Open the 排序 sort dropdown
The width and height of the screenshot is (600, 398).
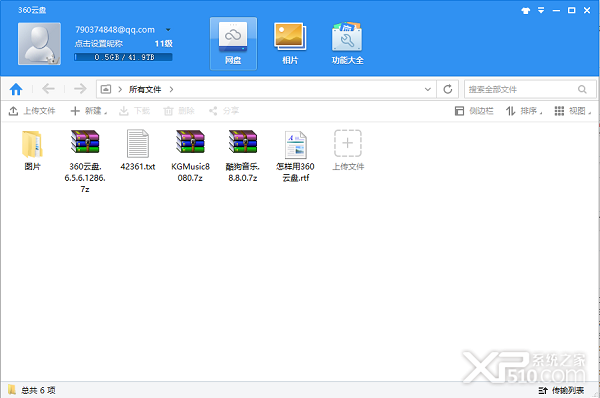pos(524,111)
